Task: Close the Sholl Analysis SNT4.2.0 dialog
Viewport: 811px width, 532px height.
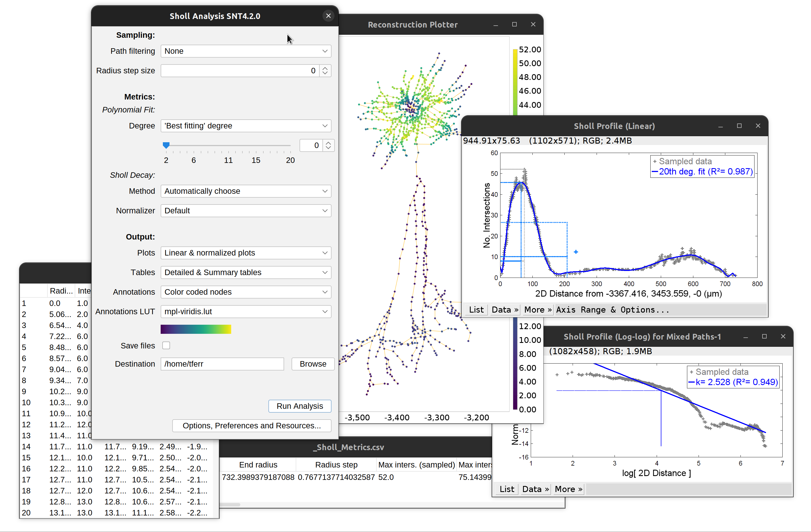Action: (328, 16)
